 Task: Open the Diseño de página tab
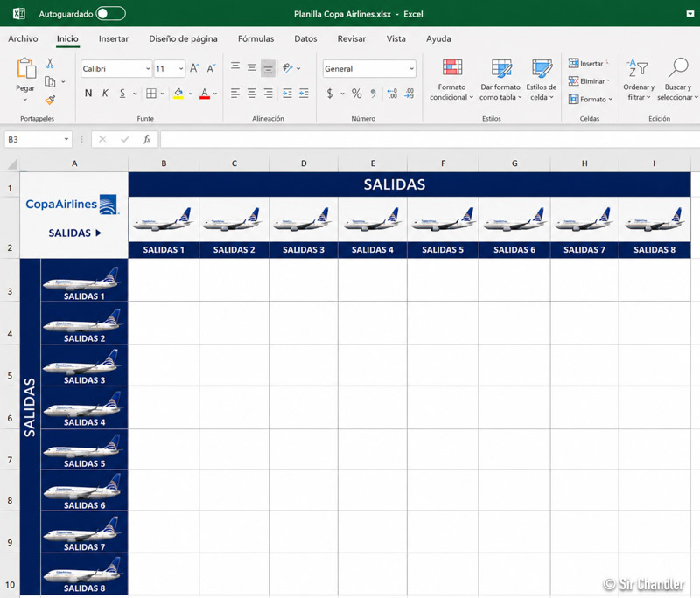click(183, 38)
